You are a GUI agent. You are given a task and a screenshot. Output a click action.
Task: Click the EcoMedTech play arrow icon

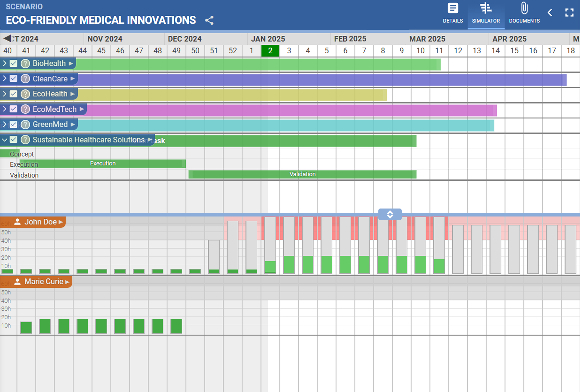[82, 109]
